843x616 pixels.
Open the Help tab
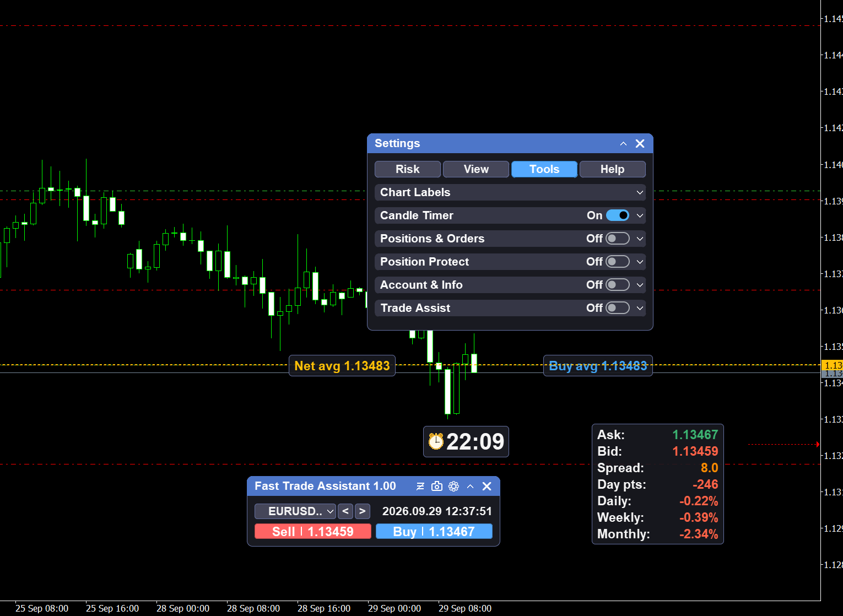click(x=613, y=169)
